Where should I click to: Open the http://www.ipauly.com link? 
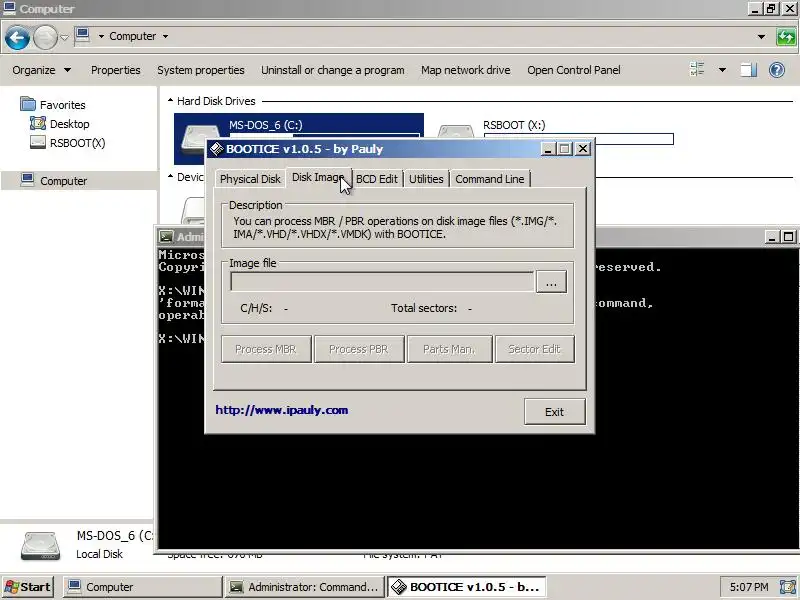(282, 410)
